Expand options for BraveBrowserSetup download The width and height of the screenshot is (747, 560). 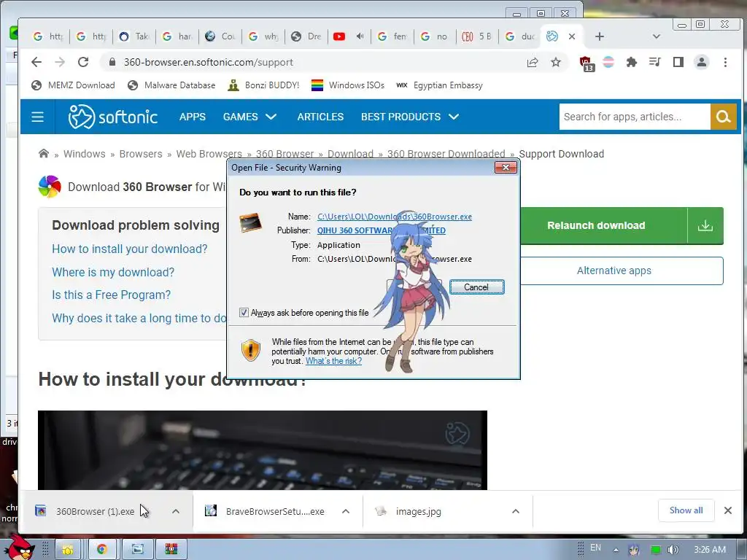(x=346, y=511)
